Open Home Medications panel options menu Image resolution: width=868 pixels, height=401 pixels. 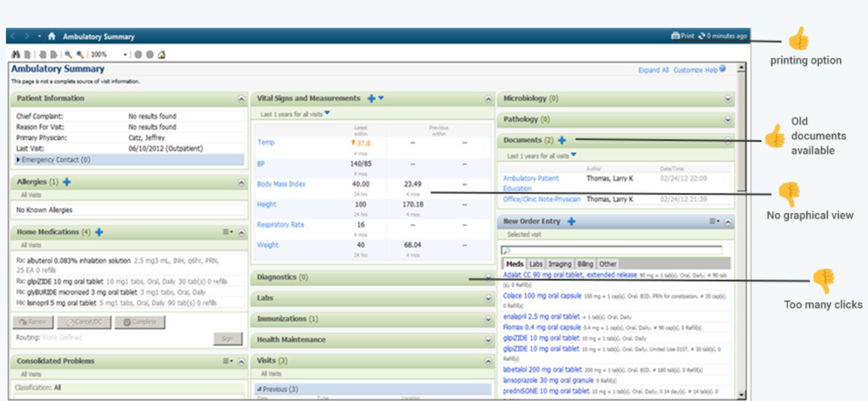click(228, 233)
